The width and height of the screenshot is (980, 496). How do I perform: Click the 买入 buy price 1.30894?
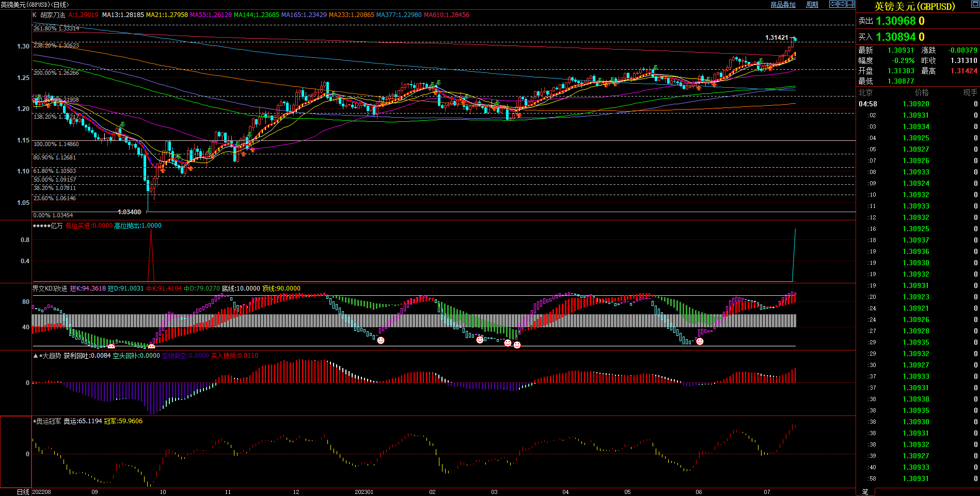point(896,37)
